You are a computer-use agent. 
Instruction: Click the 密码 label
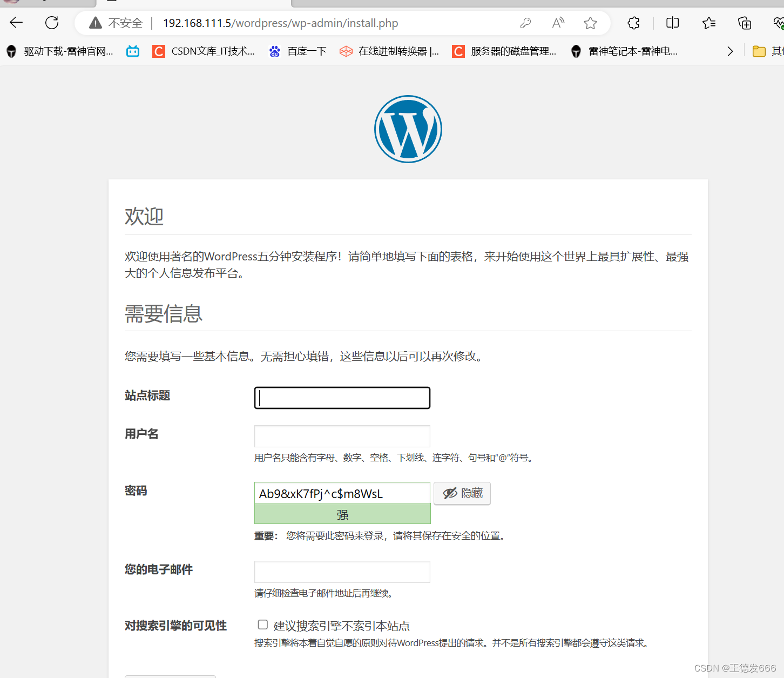point(136,491)
